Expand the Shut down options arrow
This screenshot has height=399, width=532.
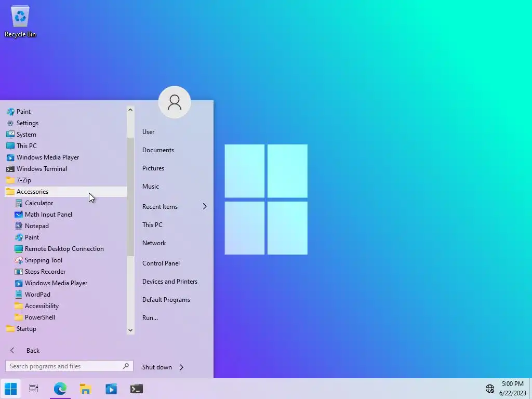click(181, 367)
